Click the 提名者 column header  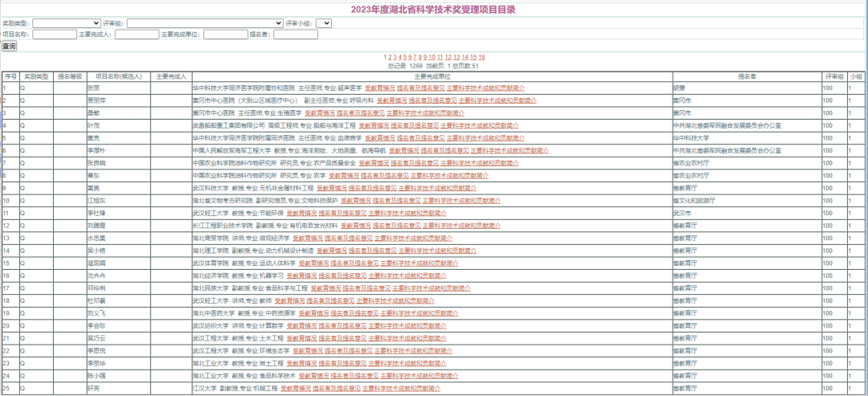pos(747,76)
